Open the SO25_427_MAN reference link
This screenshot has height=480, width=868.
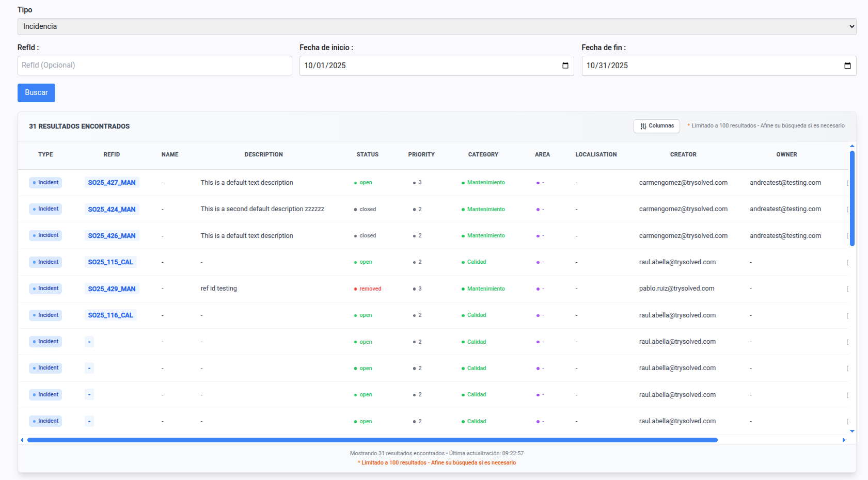(x=112, y=183)
